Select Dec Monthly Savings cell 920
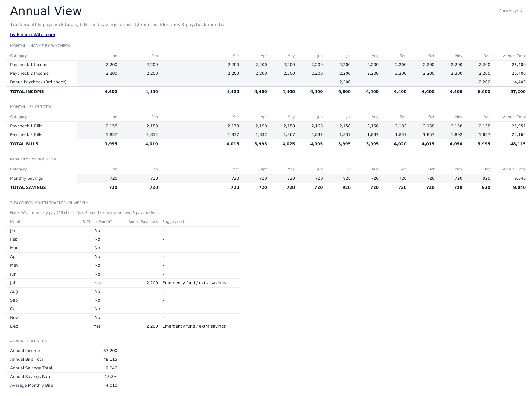 487,178
